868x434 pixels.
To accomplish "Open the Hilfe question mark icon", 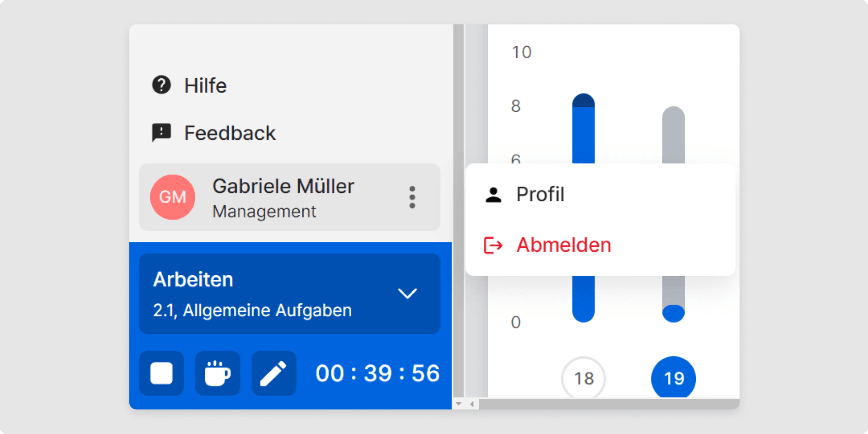I will click(161, 85).
